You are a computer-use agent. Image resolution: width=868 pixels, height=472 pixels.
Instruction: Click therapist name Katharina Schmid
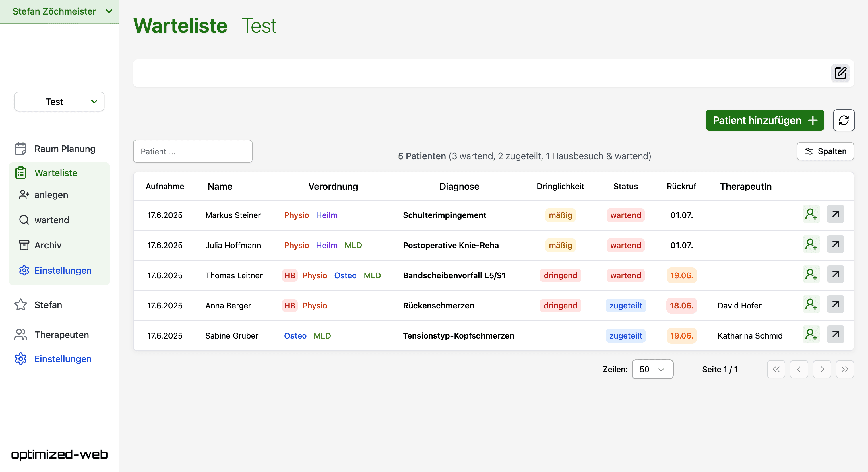(750, 335)
